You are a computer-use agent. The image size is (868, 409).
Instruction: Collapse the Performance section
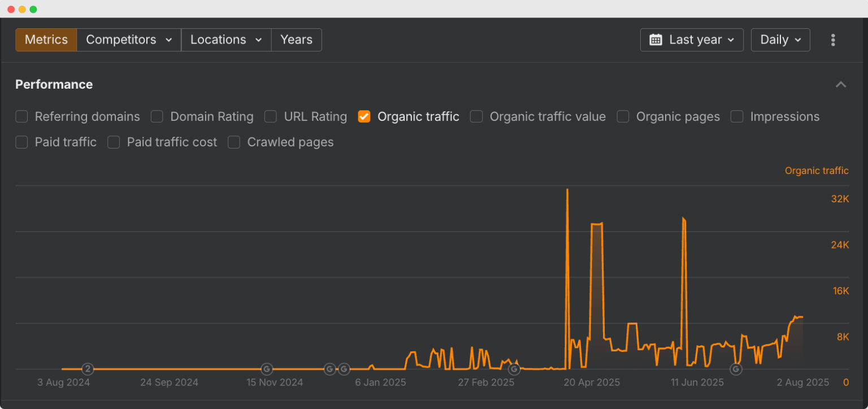(841, 84)
